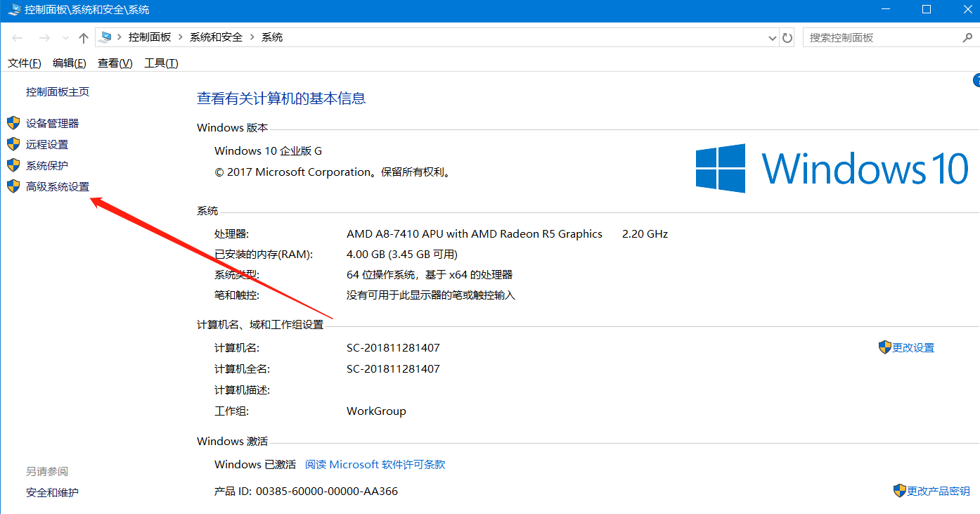
Task: Click the blue help icon
Action: [x=976, y=80]
